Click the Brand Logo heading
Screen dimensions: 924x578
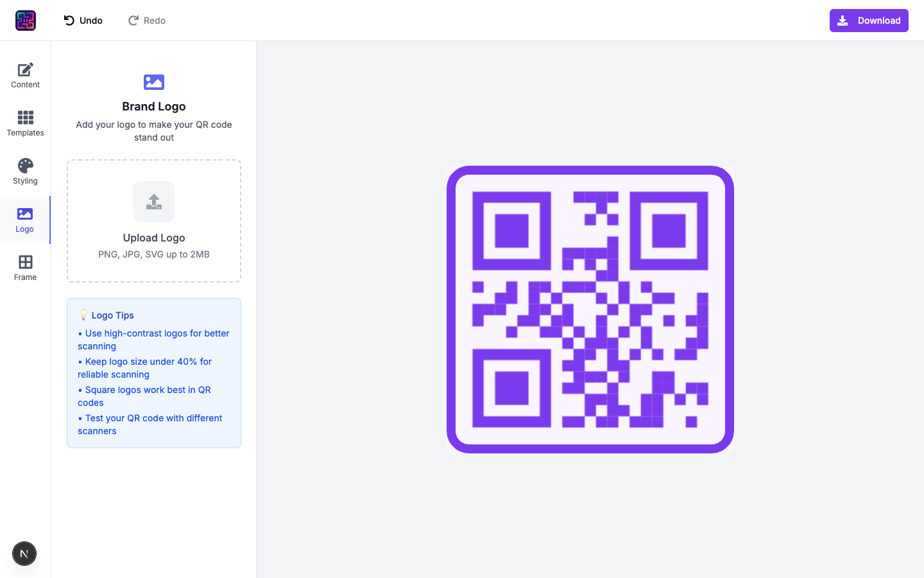[154, 107]
